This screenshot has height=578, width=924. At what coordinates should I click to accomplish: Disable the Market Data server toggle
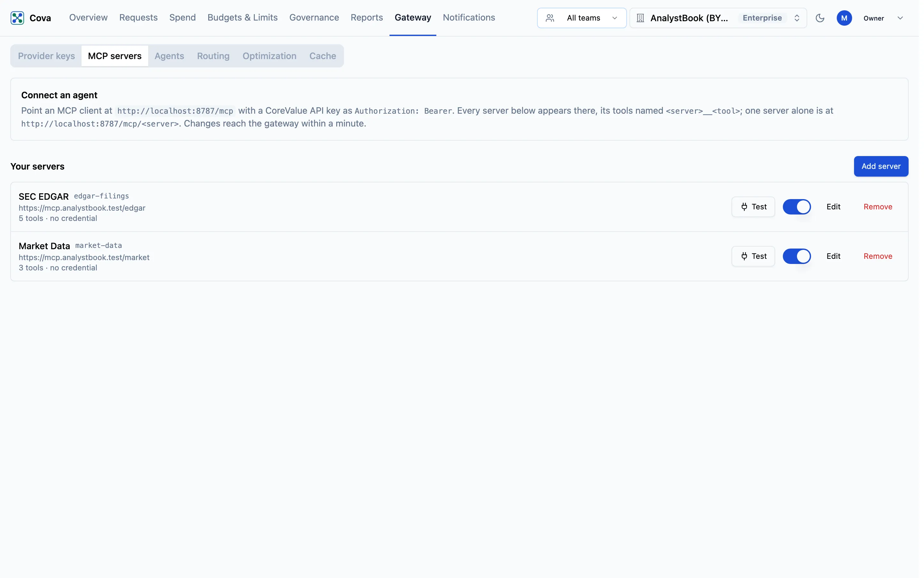(797, 256)
